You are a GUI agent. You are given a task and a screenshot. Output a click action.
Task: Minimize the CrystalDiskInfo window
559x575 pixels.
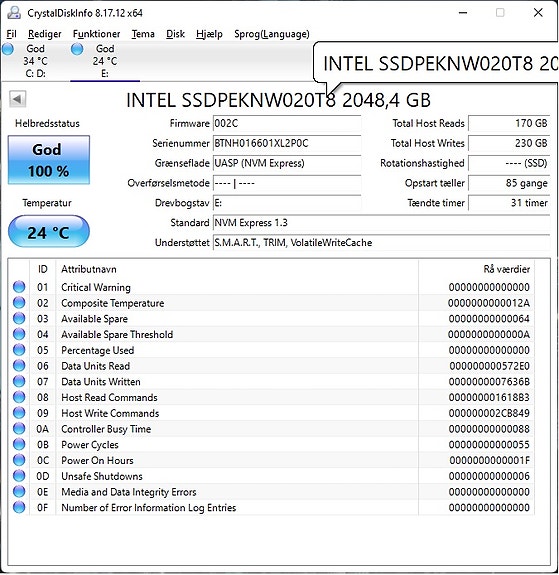463,13
